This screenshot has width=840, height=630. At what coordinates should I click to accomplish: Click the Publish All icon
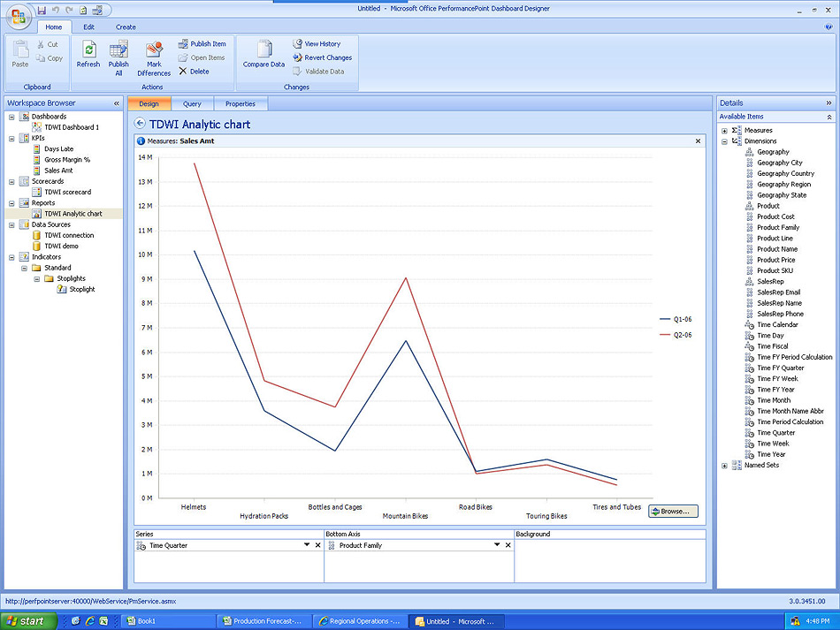pyautogui.click(x=118, y=49)
